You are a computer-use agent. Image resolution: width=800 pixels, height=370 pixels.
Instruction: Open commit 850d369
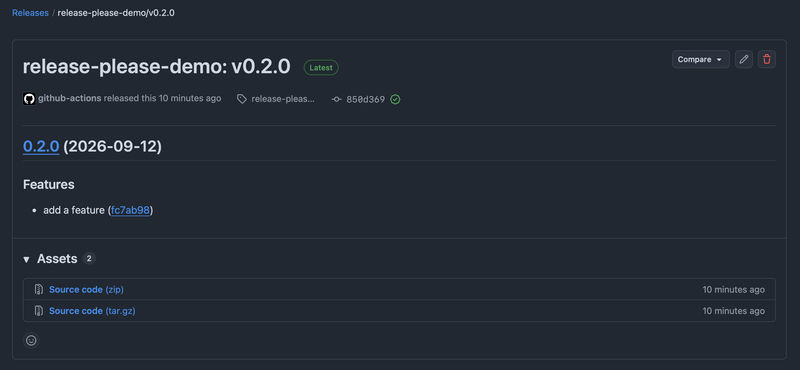365,100
